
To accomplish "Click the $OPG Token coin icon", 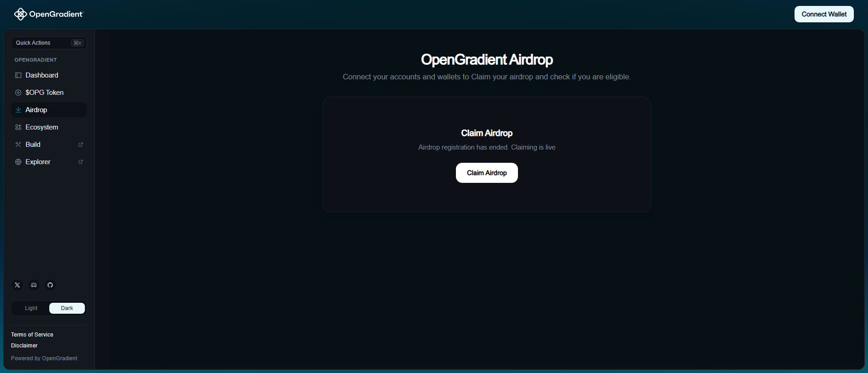I will (18, 93).
